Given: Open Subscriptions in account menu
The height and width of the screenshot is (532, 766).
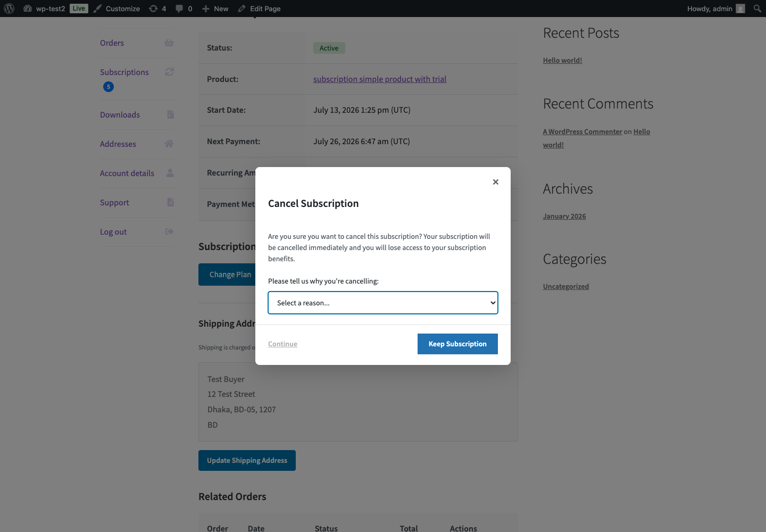Looking at the screenshot, I should 124,72.
